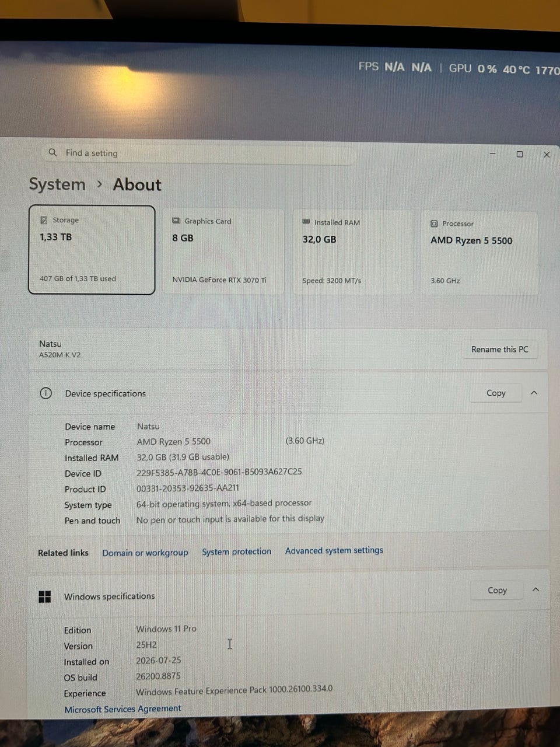
Task: Click the Related links label
Action: (x=63, y=553)
